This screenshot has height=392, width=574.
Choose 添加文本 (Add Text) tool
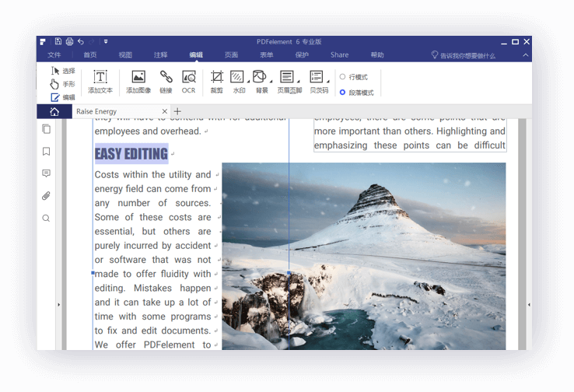100,82
